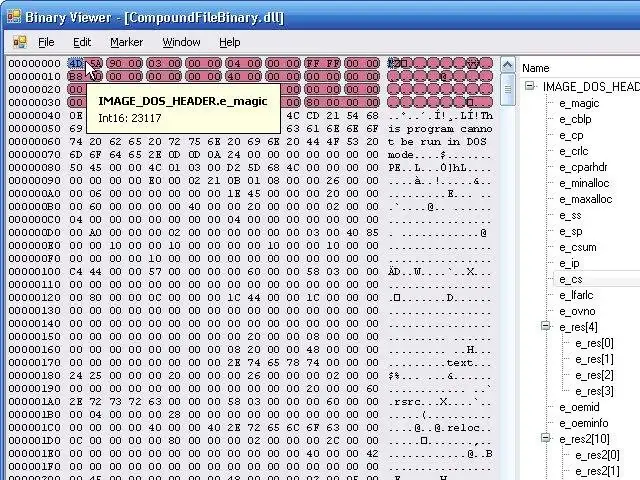Select e_oeminfo in the structure tree

pyautogui.click(x=584, y=423)
